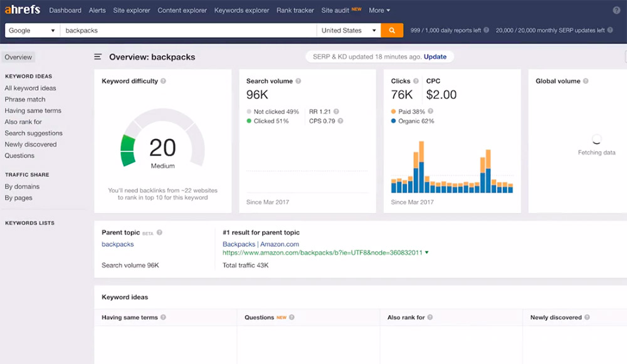Open the backpacks parent topic link

point(118,244)
